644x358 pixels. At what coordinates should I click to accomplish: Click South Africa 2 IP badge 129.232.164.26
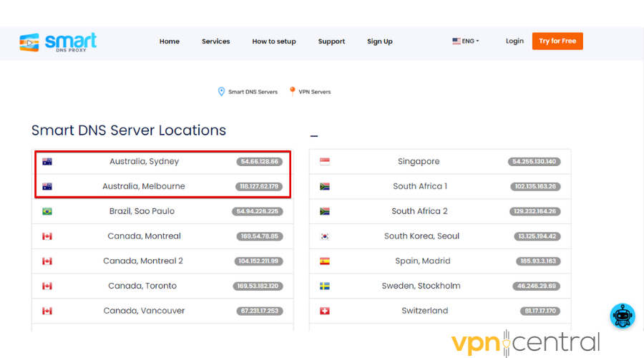pos(535,211)
